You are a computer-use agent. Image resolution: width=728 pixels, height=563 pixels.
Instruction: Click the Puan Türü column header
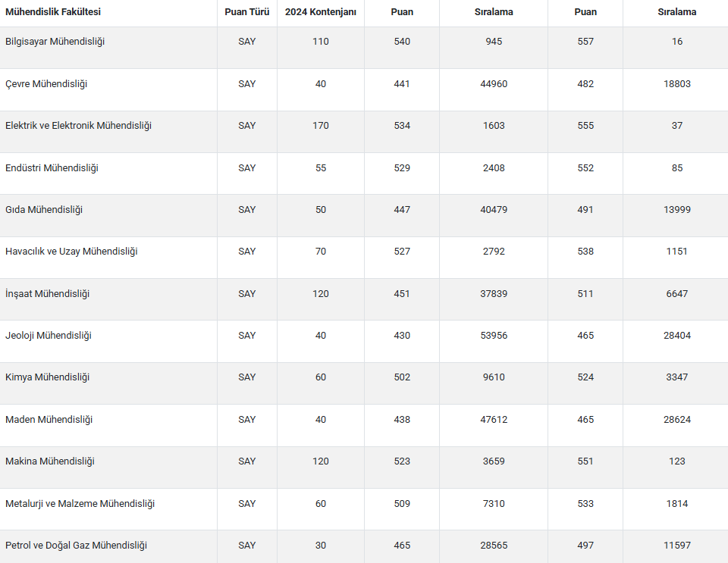coord(246,12)
